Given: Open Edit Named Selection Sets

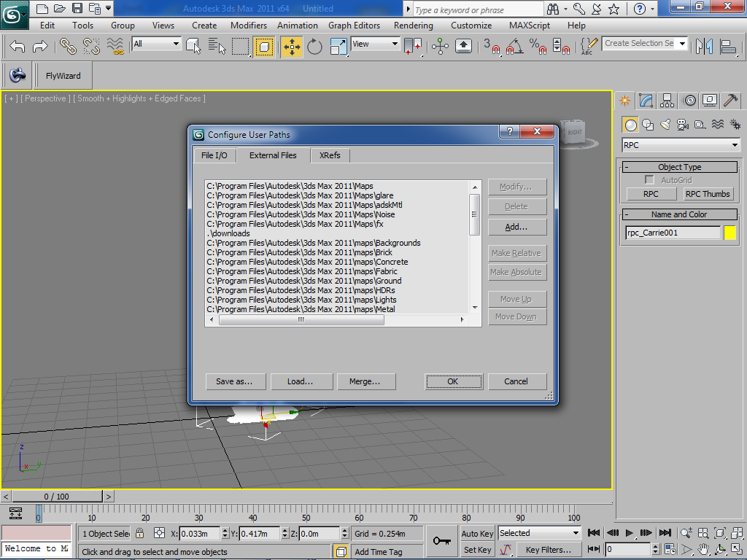Looking at the screenshot, I should pyautogui.click(x=589, y=47).
